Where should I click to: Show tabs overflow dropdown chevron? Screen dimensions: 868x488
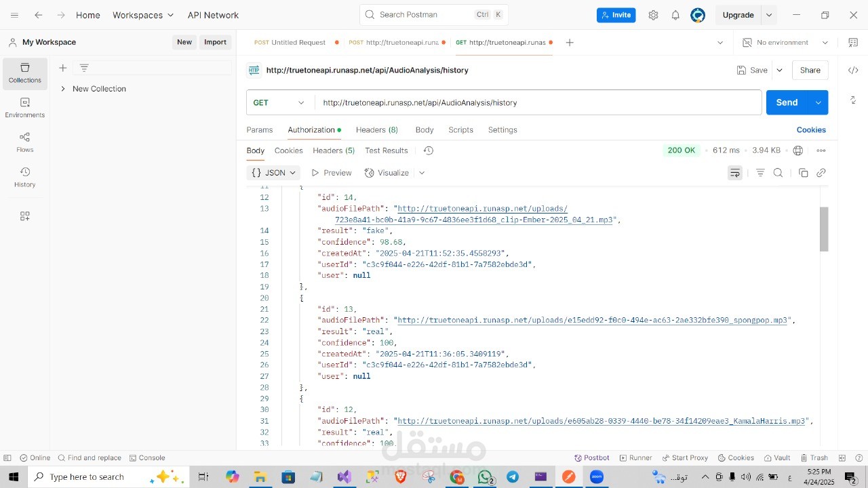720,43
